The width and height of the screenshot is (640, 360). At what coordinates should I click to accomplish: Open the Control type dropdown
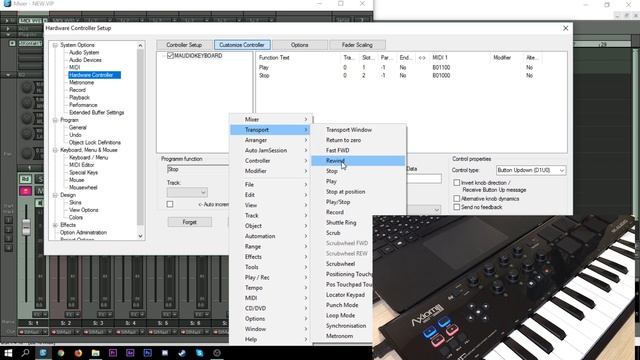tap(531, 170)
